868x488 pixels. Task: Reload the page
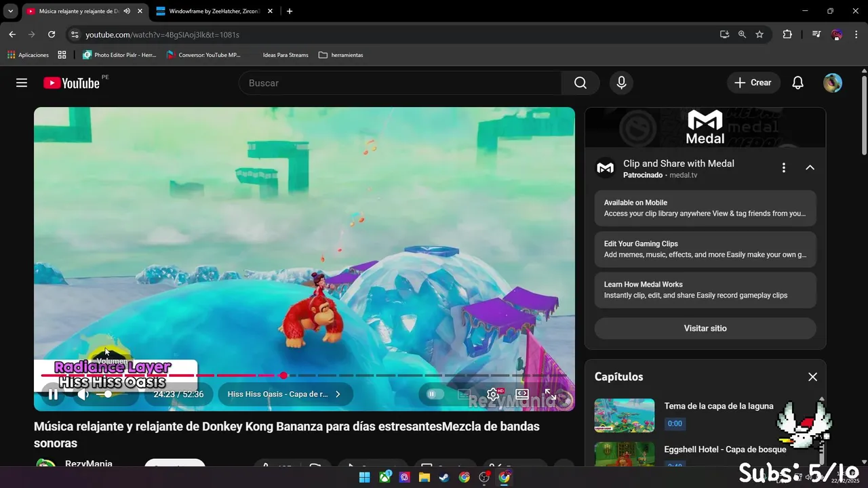(x=52, y=35)
